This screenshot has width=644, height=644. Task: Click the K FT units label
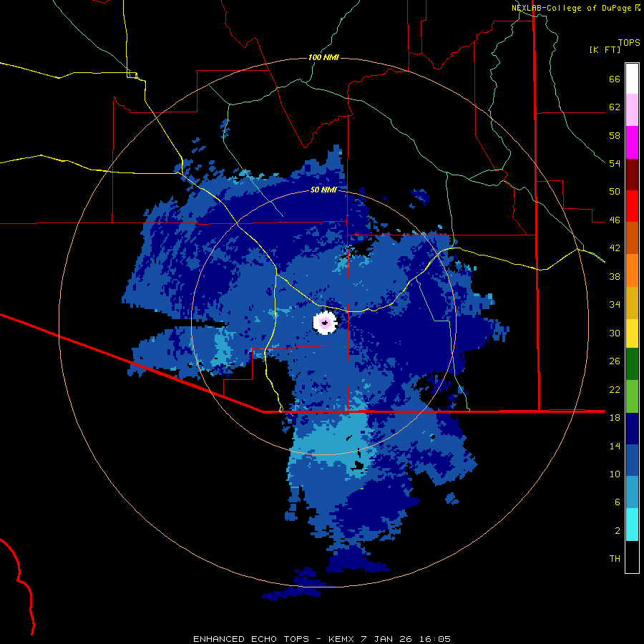pyautogui.click(x=605, y=50)
